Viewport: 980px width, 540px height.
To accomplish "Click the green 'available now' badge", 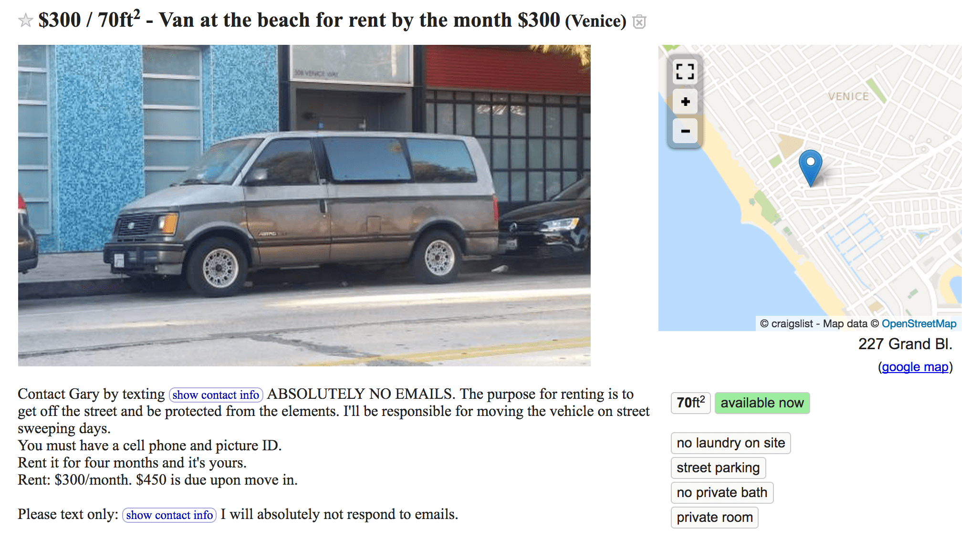I will click(761, 403).
